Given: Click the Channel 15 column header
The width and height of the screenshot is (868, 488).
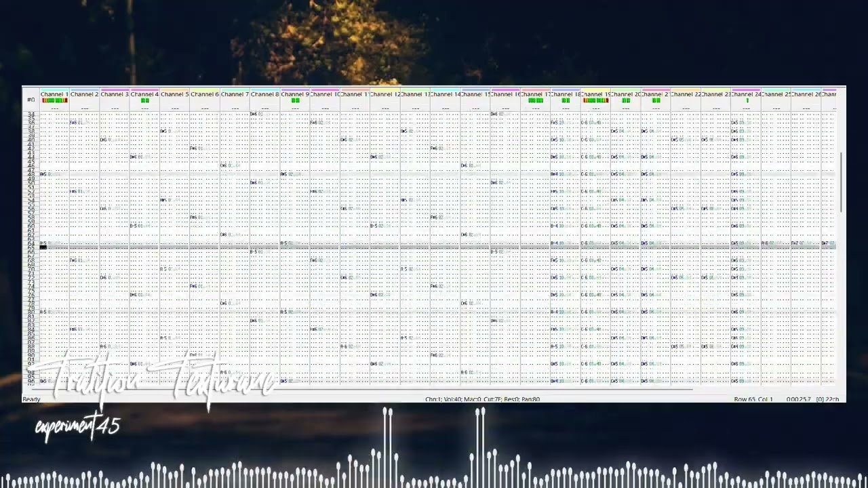Looking at the screenshot, I should 475,94.
